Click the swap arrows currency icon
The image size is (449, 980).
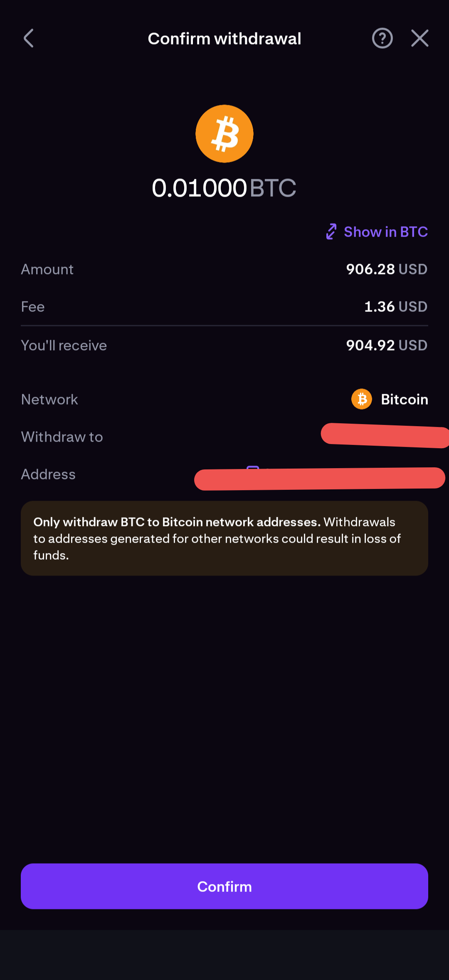click(331, 232)
